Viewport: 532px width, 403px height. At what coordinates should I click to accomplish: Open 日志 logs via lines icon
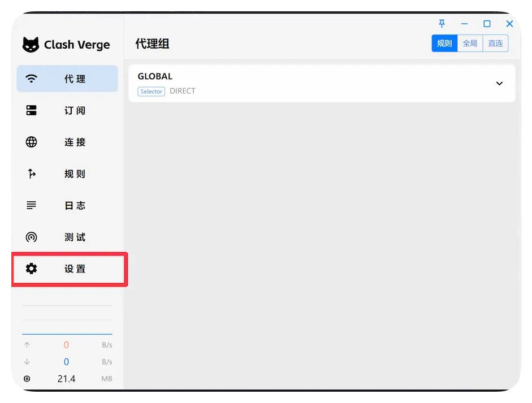click(x=32, y=205)
